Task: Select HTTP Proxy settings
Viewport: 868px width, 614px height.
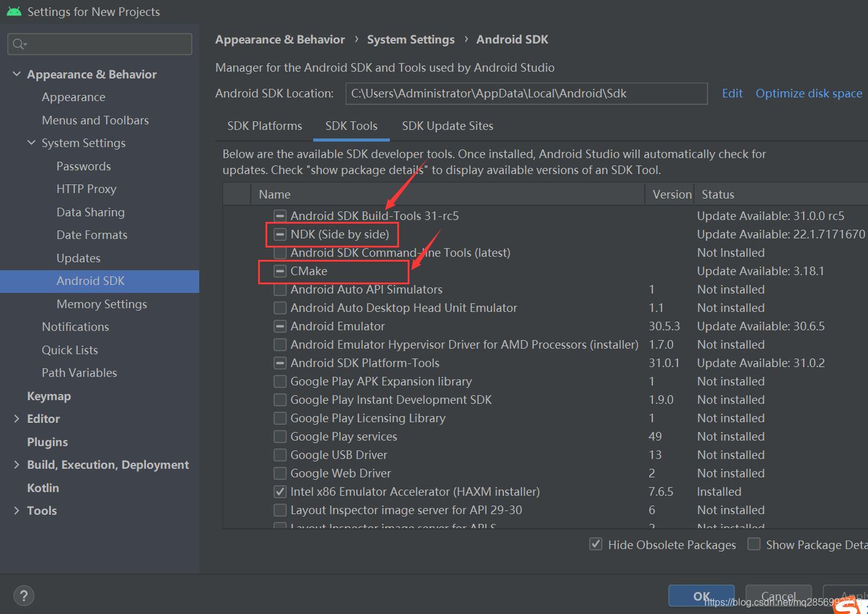Action: 86,189
